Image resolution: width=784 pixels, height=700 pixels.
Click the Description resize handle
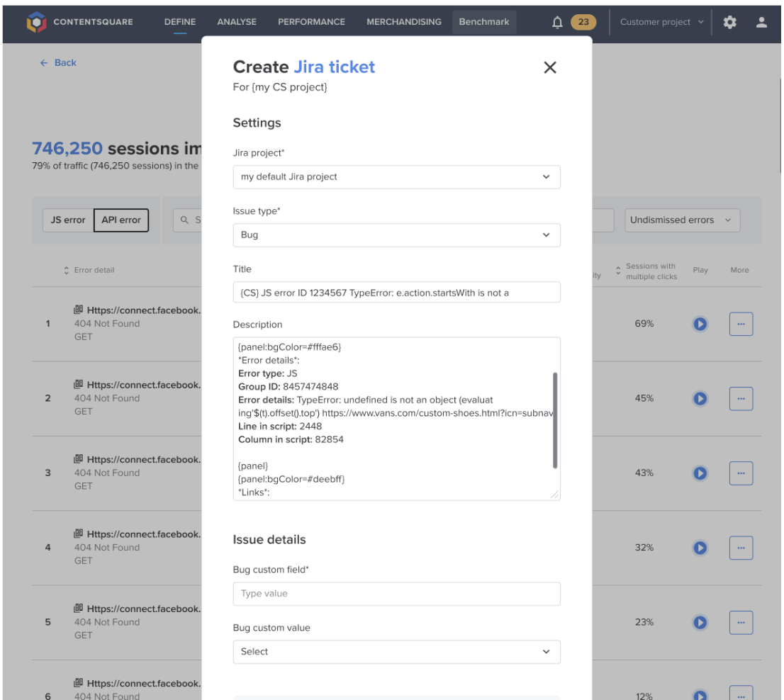(x=554, y=495)
